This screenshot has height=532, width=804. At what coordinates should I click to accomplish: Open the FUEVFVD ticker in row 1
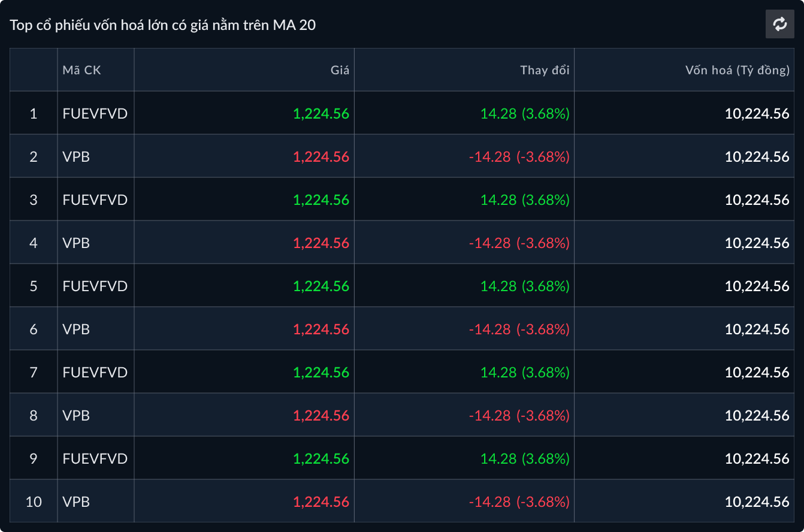click(95, 113)
